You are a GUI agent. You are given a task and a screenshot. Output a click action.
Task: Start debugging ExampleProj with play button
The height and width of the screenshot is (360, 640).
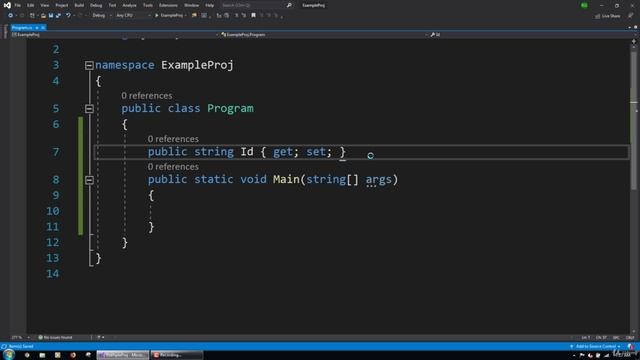point(170,16)
